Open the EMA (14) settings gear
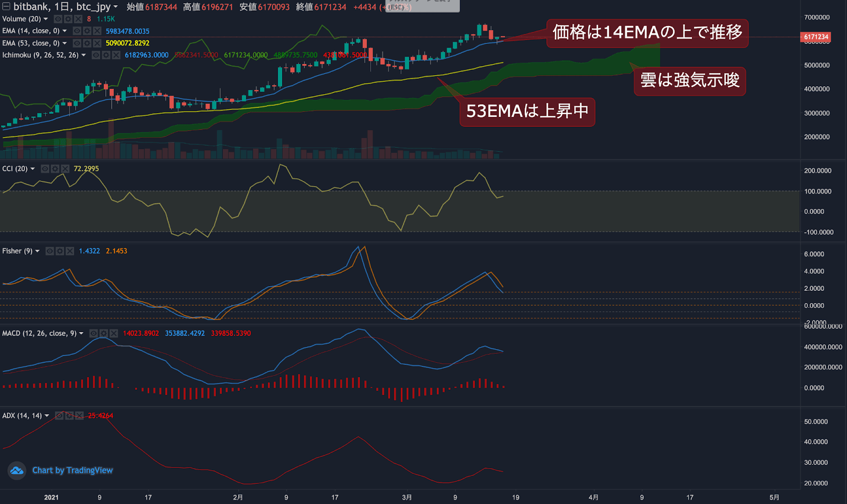The image size is (847, 504). [x=87, y=31]
